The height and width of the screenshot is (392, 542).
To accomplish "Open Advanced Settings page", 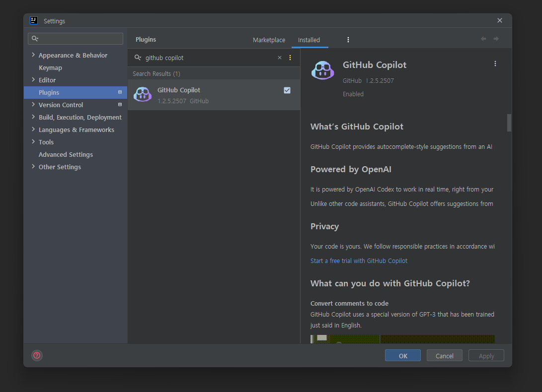I will coord(66,154).
